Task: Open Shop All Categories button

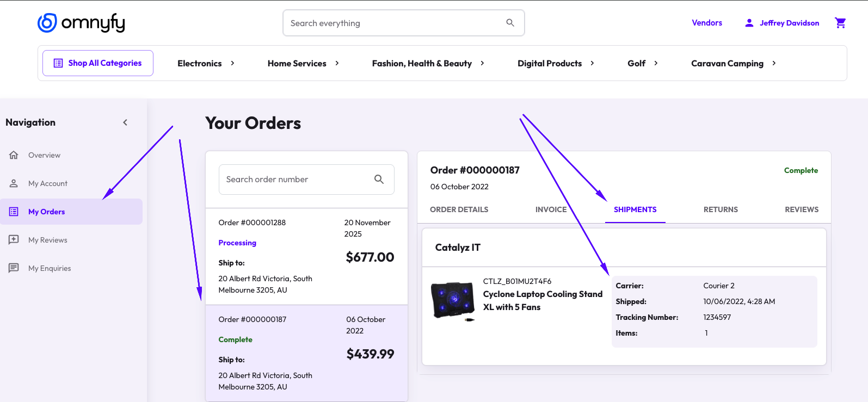Action: pos(98,63)
